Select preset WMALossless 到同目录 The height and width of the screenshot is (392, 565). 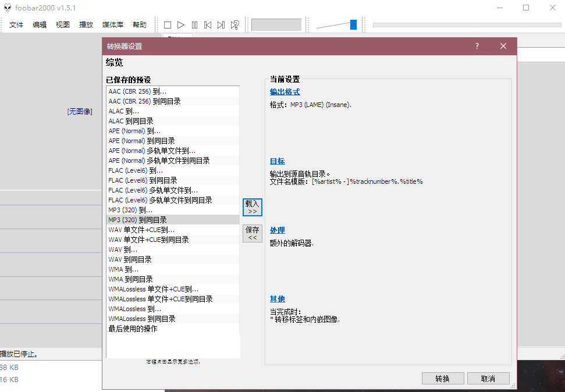pyautogui.click(x=173, y=319)
